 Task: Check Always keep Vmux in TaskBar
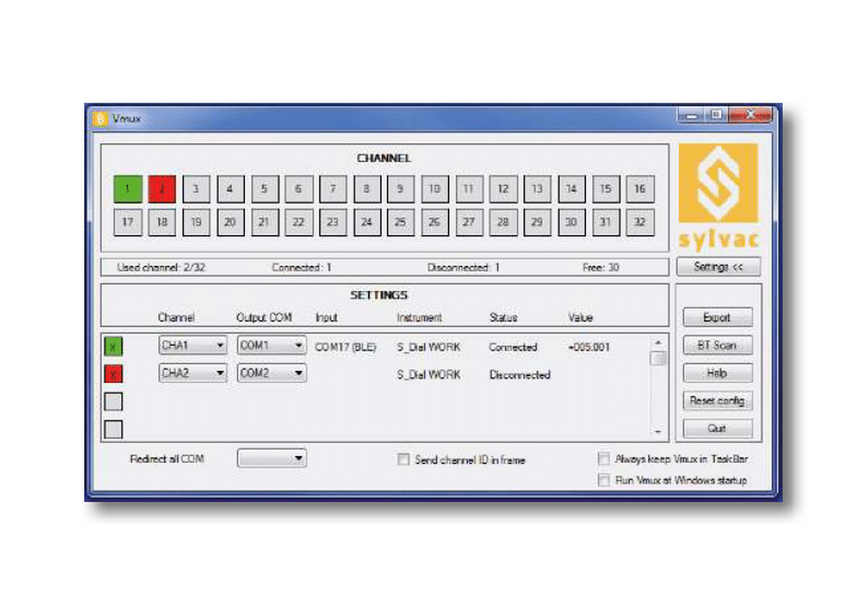604,459
